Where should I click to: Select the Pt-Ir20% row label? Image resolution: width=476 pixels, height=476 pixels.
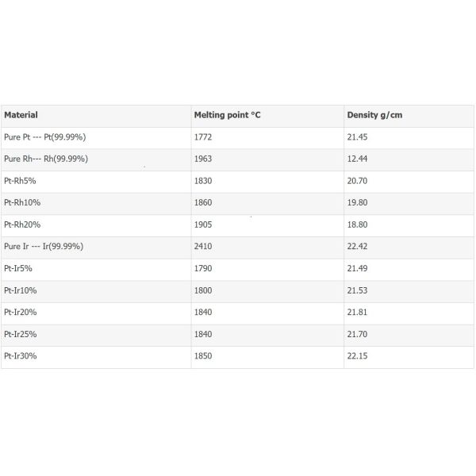[21, 313]
